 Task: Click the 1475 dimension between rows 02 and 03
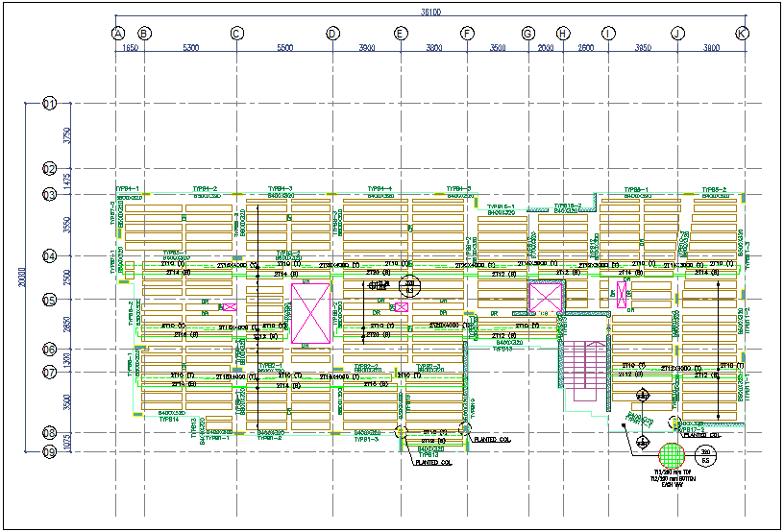(67, 181)
